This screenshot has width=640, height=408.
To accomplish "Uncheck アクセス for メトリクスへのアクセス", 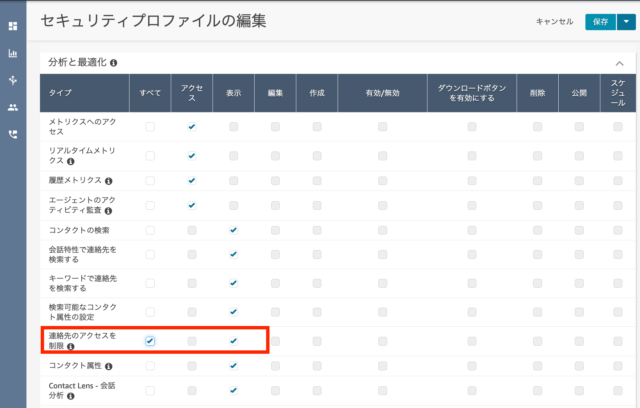I will (192, 126).
